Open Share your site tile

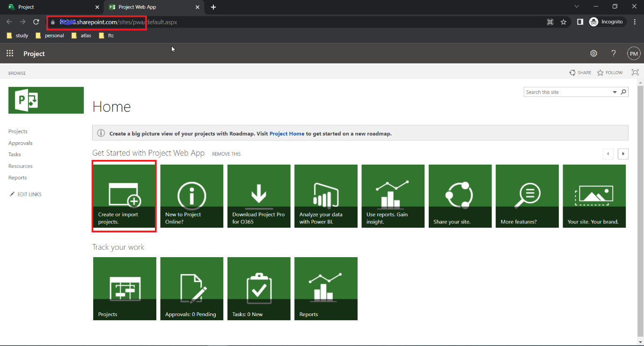(460, 196)
